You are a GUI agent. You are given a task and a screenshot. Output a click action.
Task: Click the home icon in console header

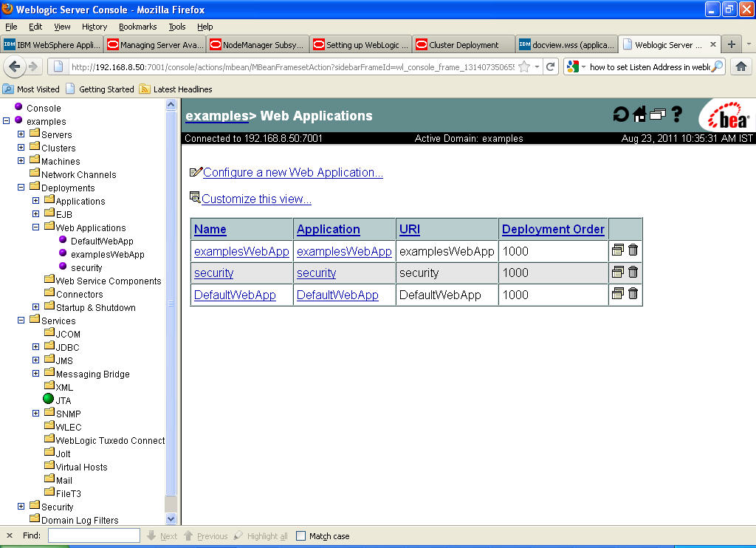click(x=640, y=114)
